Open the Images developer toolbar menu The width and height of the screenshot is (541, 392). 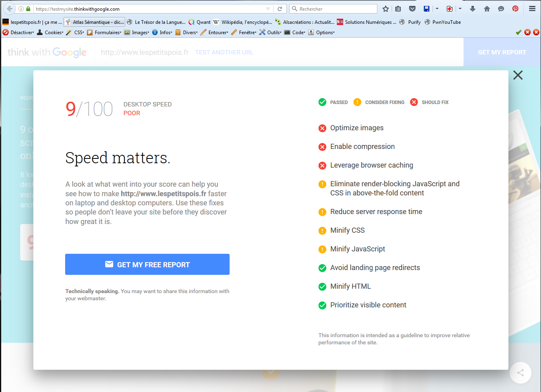pyautogui.click(x=137, y=33)
